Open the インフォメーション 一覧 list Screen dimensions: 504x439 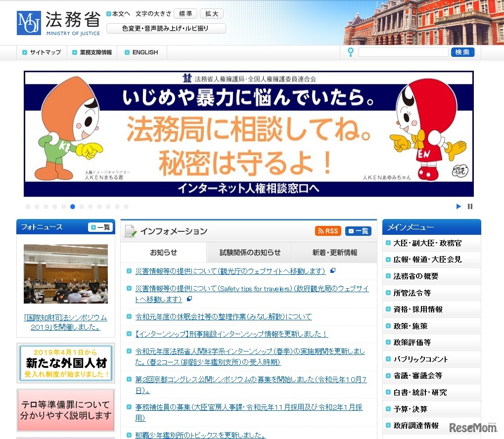359,231
